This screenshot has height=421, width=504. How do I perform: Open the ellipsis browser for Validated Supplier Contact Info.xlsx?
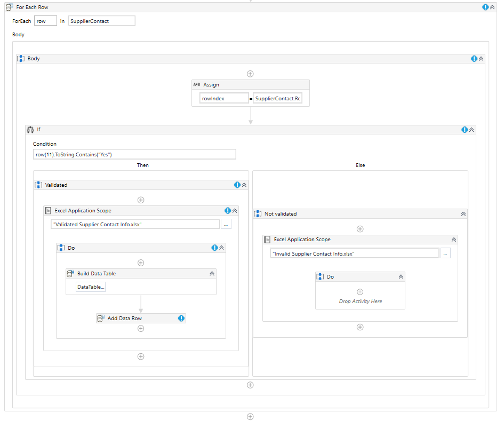coord(226,224)
